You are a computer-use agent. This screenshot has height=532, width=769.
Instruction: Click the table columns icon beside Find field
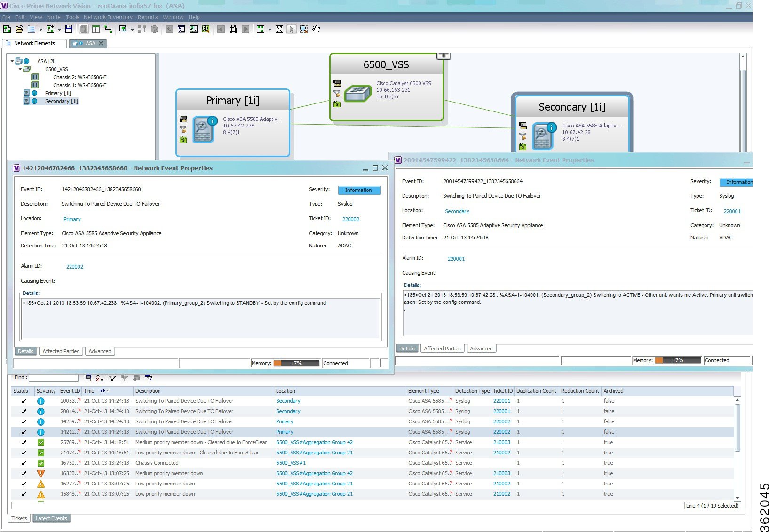(x=87, y=378)
